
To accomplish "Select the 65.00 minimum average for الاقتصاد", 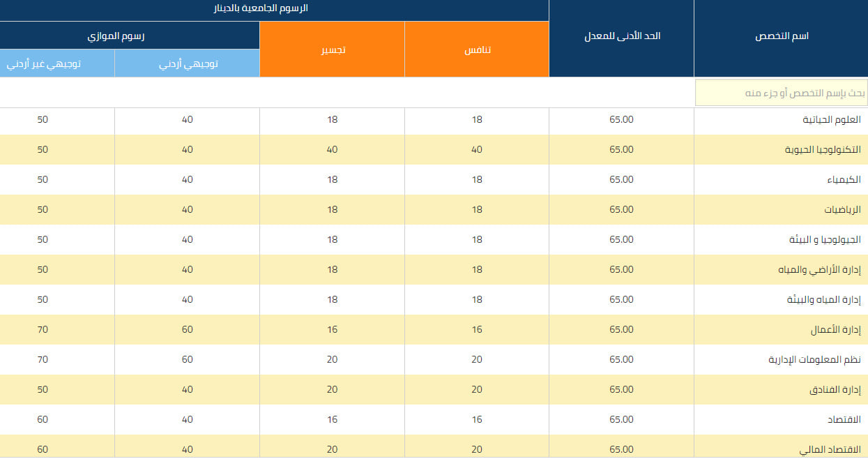I will point(622,419).
